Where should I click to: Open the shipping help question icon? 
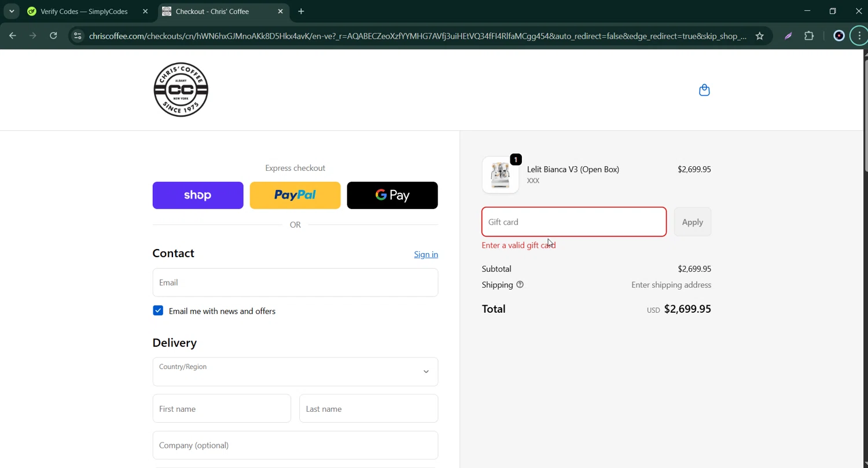520,284
